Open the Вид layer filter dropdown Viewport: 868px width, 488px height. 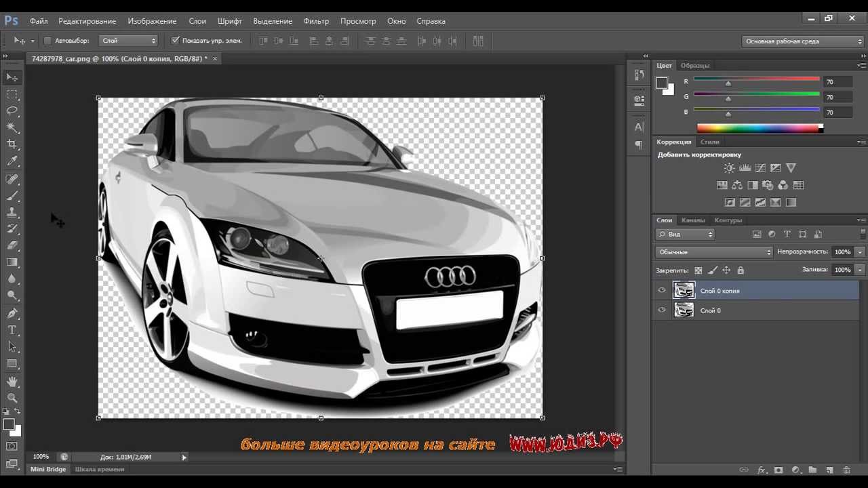tap(686, 234)
